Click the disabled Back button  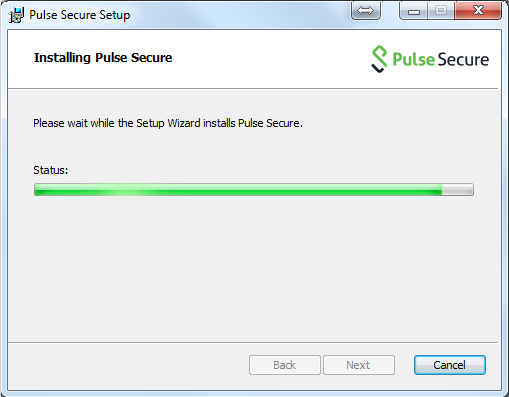tap(285, 365)
